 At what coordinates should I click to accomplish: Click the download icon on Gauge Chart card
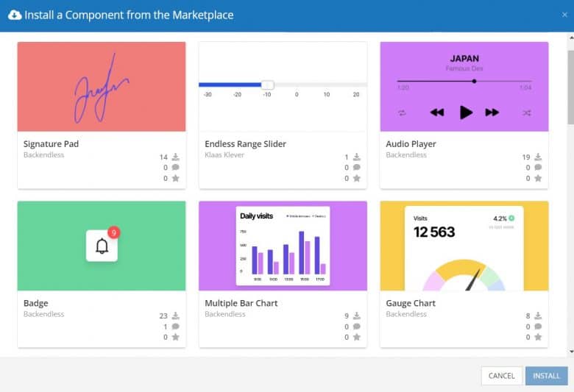[538, 316]
